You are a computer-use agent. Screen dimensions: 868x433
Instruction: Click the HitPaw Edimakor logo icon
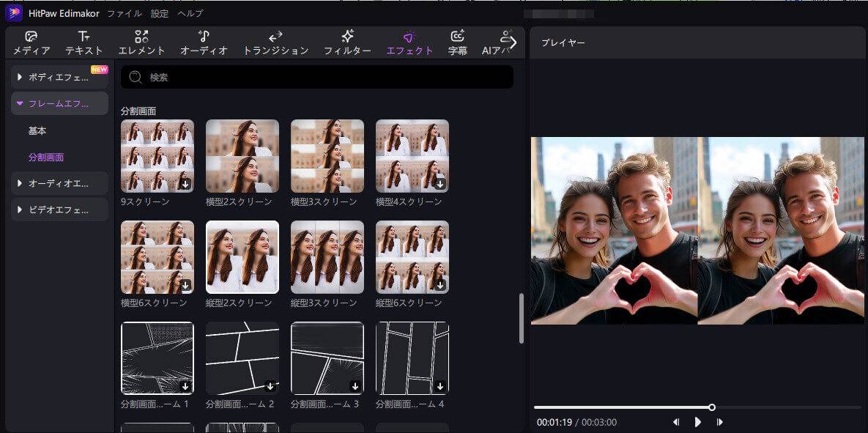[x=14, y=13]
